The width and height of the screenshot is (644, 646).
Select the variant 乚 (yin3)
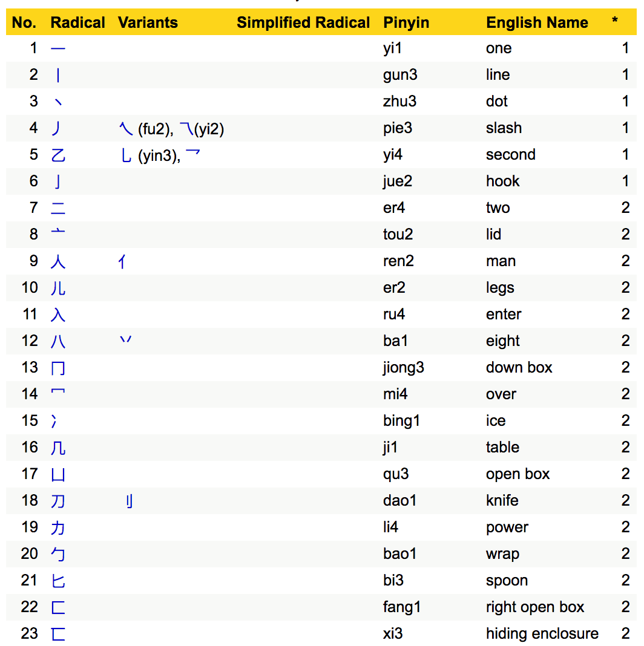[125, 154]
